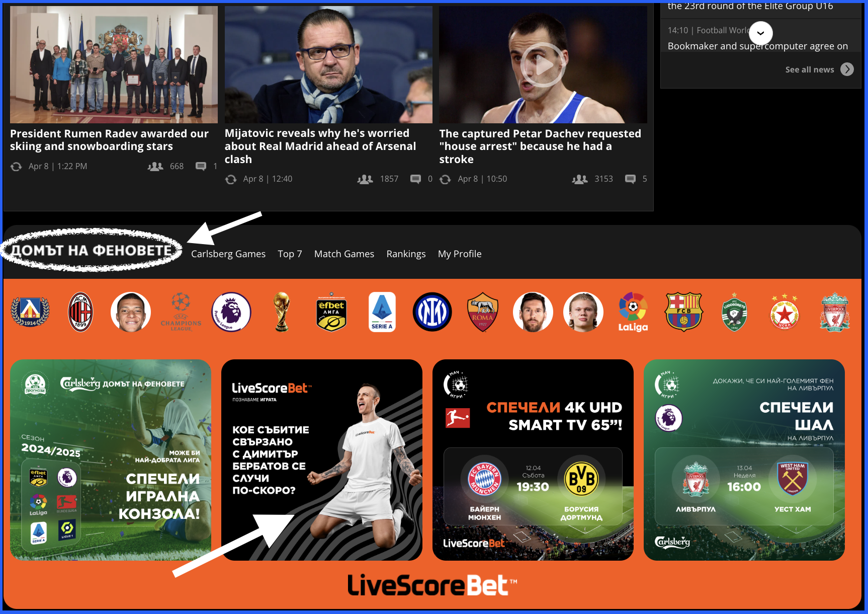The width and height of the screenshot is (868, 614).
Task: Click the 3153 views count
Action: [x=603, y=179]
